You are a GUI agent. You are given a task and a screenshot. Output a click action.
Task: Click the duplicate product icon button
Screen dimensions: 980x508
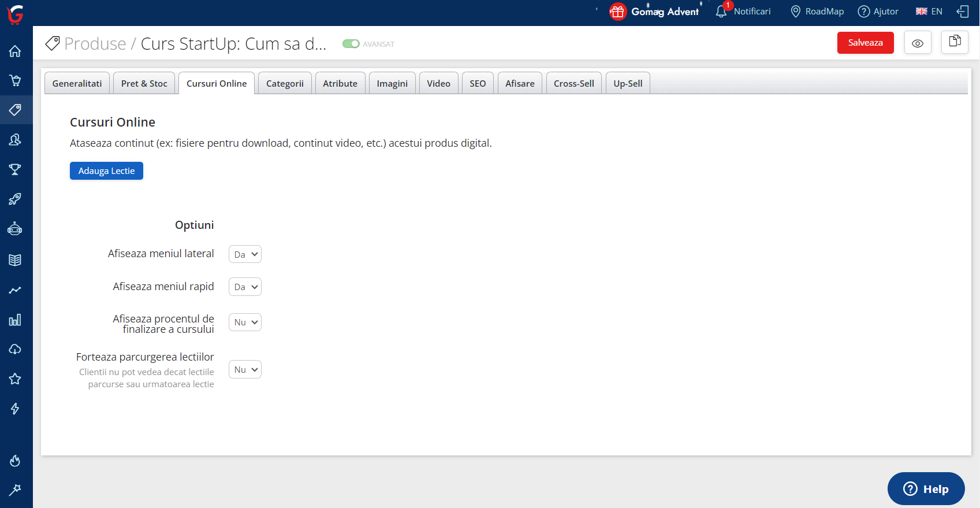955,42
